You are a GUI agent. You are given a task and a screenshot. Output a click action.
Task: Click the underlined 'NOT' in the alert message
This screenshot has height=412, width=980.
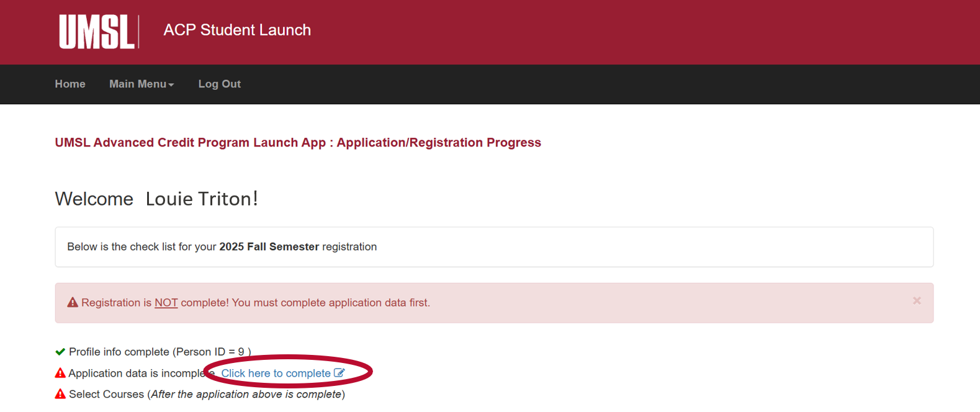(166, 303)
